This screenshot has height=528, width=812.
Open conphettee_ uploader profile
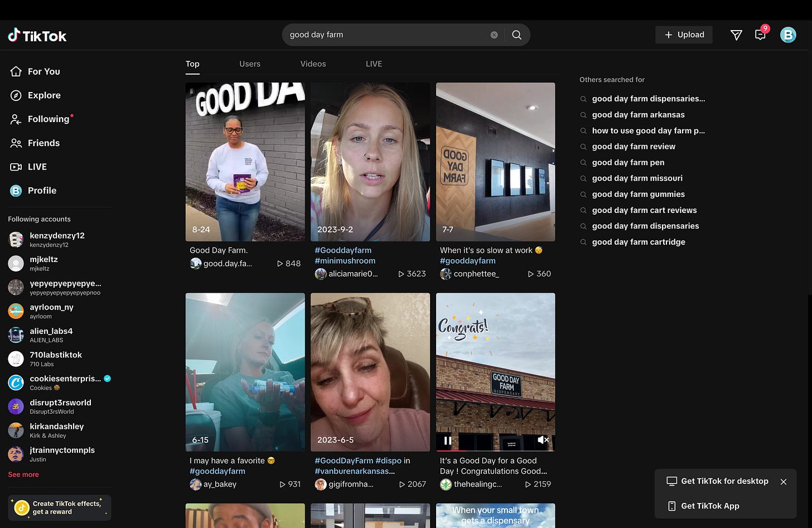470,274
